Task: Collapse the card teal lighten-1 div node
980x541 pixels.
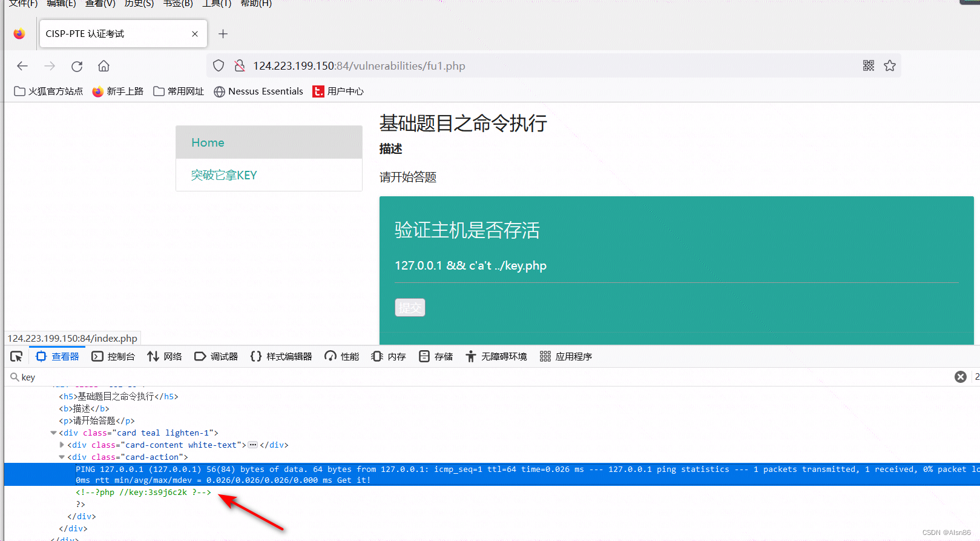Action: (53, 433)
